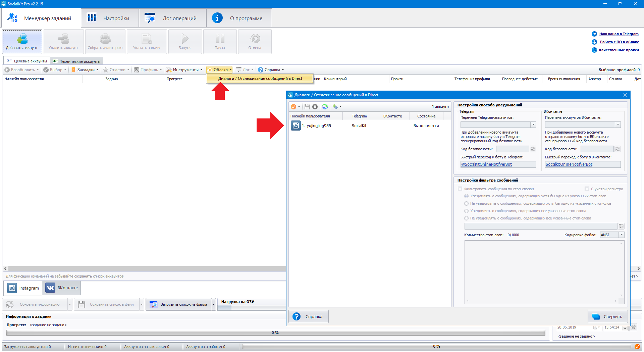Click the task progress bar showing 0 %
This screenshot has width=644, height=352.
coord(275,333)
